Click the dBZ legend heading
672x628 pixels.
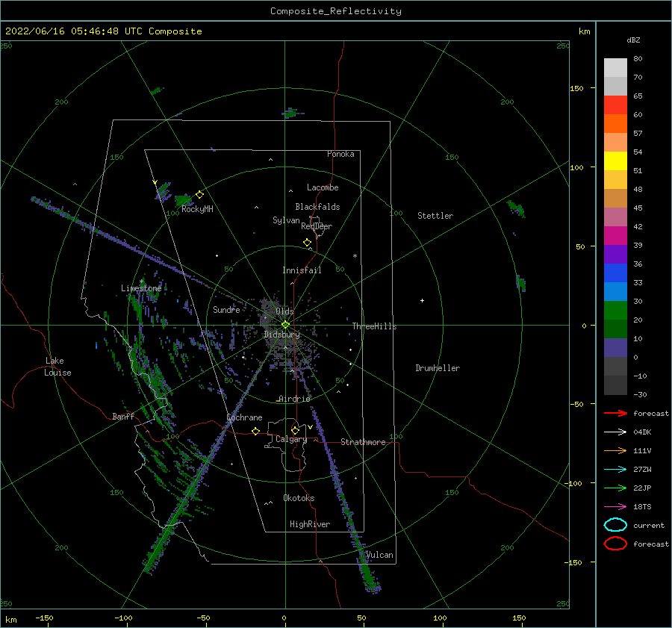pos(633,40)
